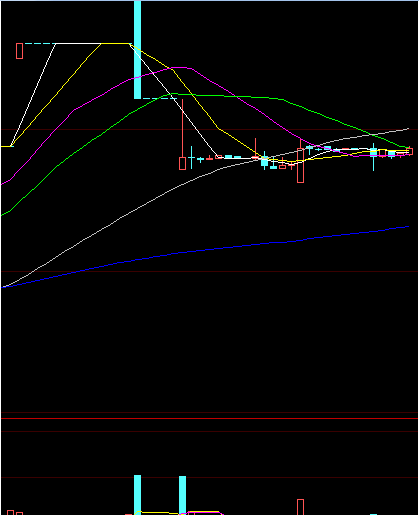The height and width of the screenshot is (515, 419).
Task: Select the tall solid cyan candlestick
Action: click(x=137, y=49)
